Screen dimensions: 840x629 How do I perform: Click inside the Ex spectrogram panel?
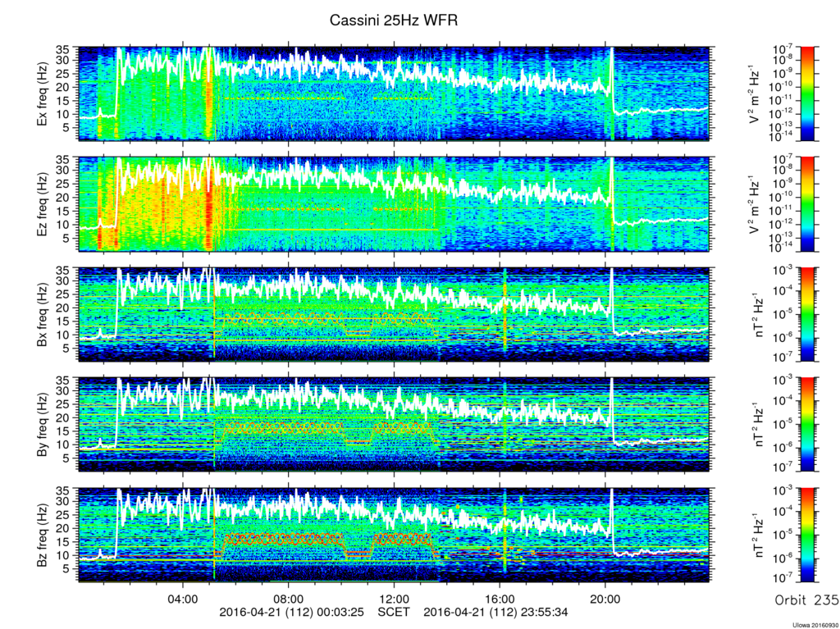click(395, 93)
